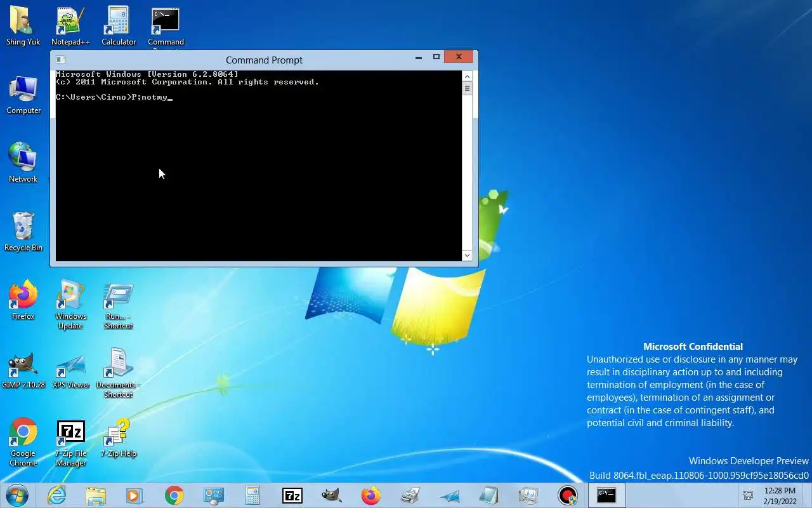Viewport: 812px width, 508px height.
Task: Show the clock and date flyout
Action: click(780, 496)
